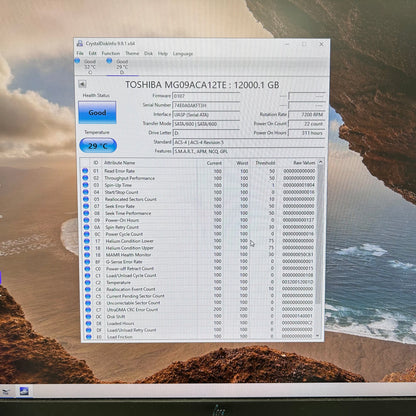The image size is (416, 416).
Task: Click the blue status dot for Load/Unload Cycle Count
Action: tap(88, 276)
